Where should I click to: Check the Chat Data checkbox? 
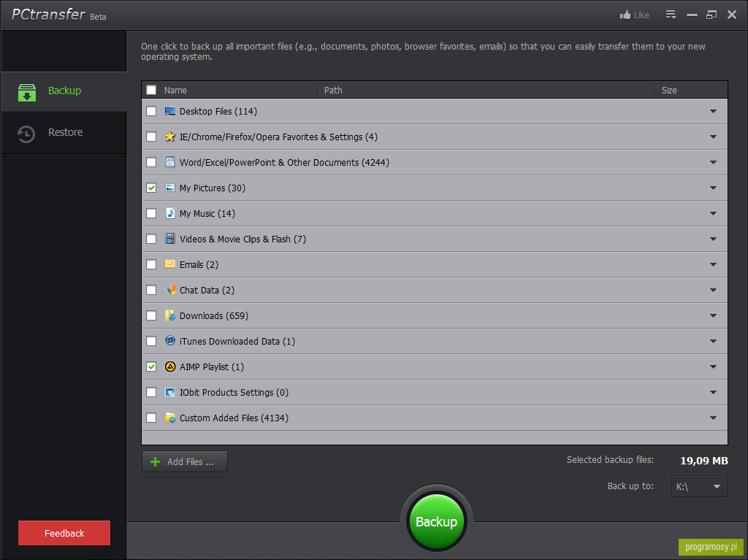pyautogui.click(x=151, y=290)
